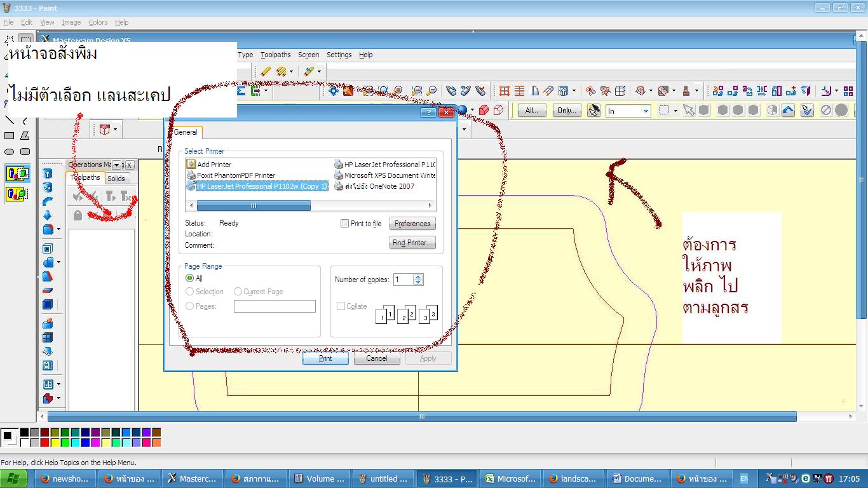Image resolution: width=868 pixels, height=488 pixels.
Task: Choose the Pages radio button
Action: click(x=189, y=306)
